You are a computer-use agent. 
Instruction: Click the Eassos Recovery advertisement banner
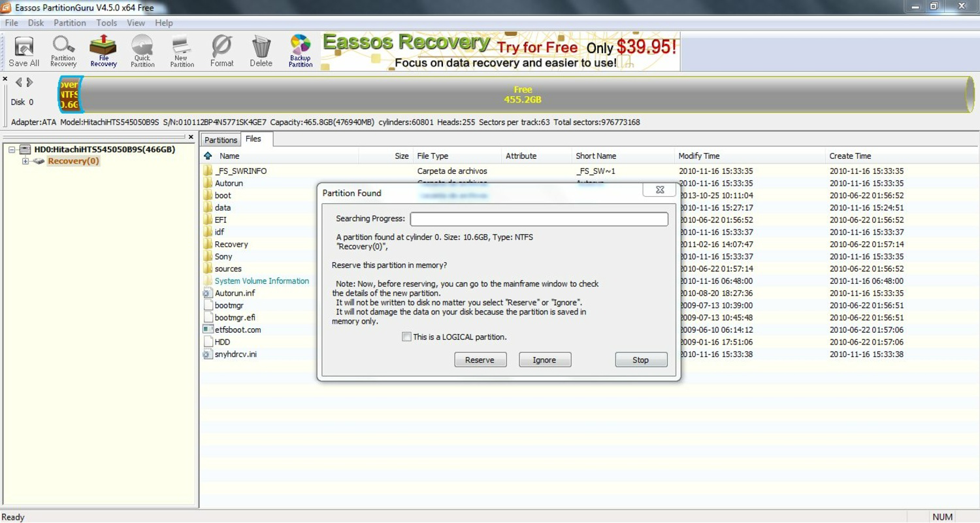(500, 52)
